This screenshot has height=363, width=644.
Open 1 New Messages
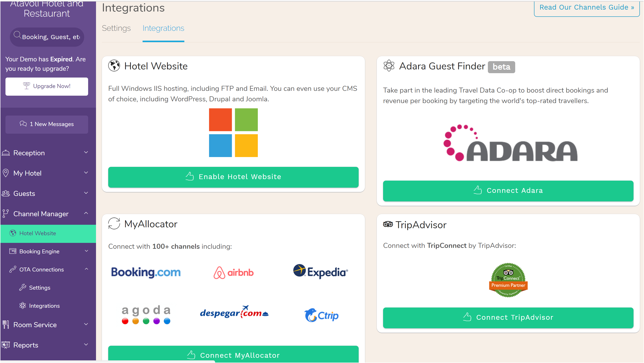point(47,124)
